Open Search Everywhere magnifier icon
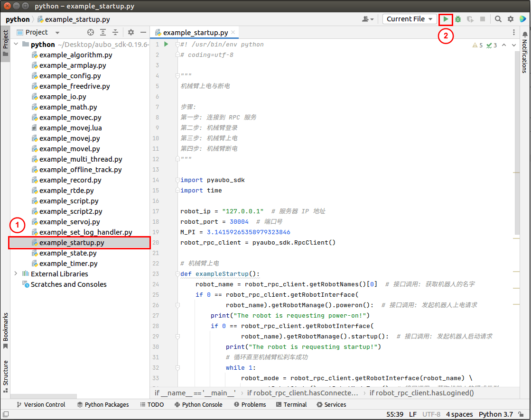The height and width of the screenshot is (420, 531). (498, 19)
